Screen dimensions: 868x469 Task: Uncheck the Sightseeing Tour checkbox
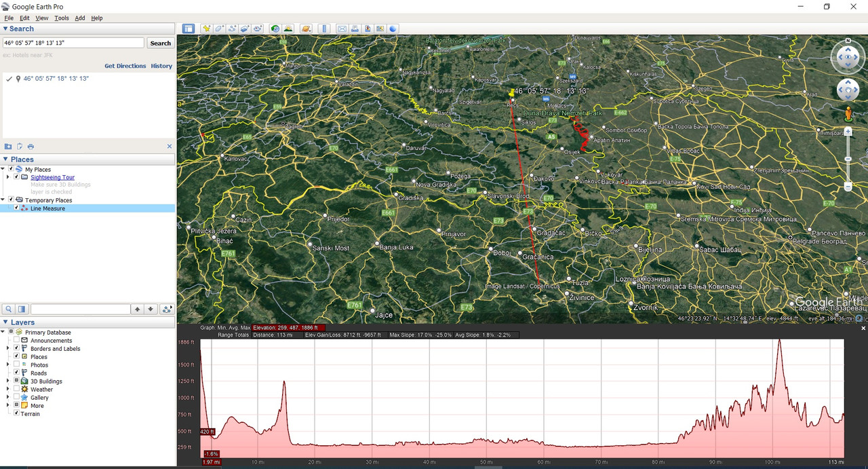(x=17, y=177)
